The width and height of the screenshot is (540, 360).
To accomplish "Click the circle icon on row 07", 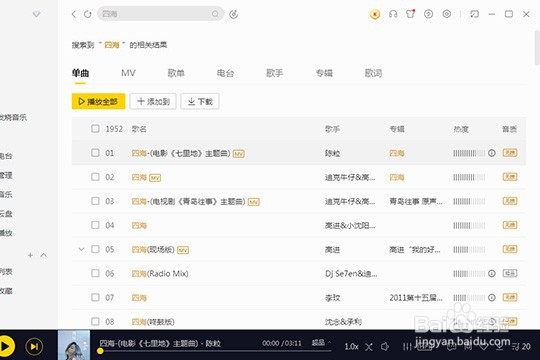I will coord(492,298).
